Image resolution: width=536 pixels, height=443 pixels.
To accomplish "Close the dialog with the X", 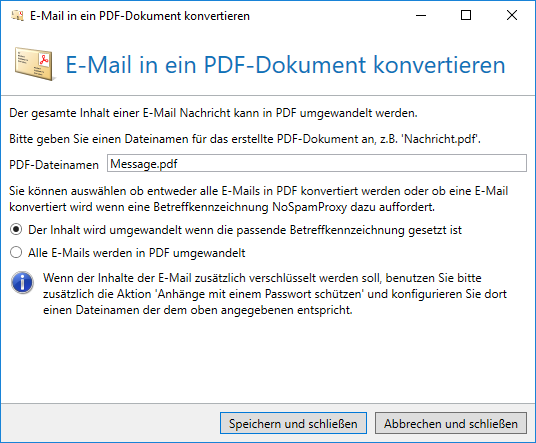I will coord(512,15).
